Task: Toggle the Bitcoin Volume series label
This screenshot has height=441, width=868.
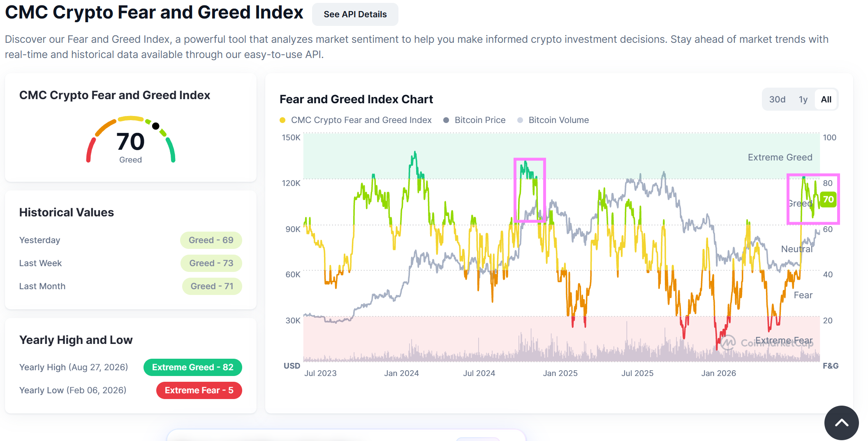Action: 558,120
